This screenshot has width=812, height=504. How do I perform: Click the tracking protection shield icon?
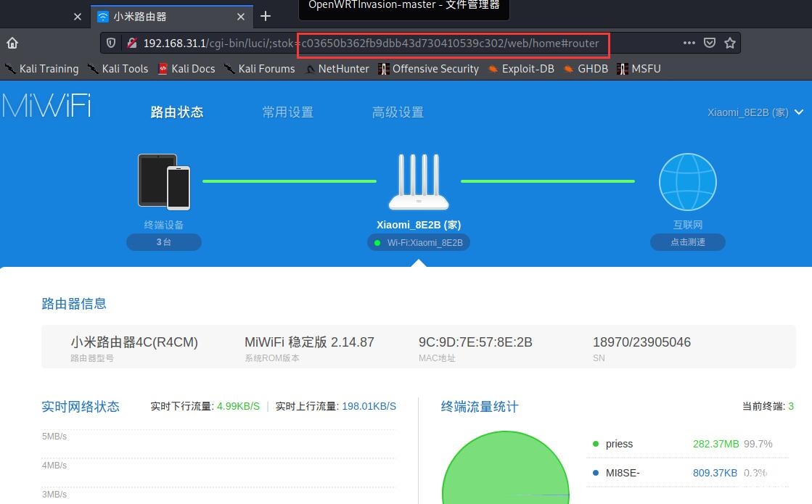point(111,43)
